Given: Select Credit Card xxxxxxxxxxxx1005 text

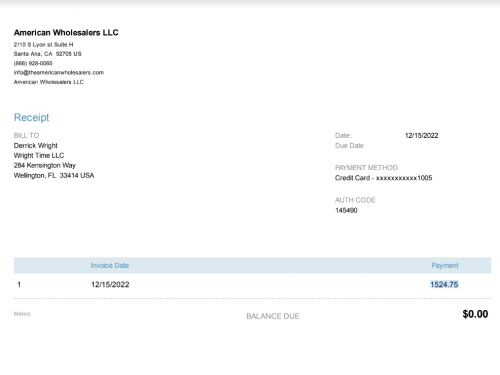Looking at the screenshot, I should 383,178.
